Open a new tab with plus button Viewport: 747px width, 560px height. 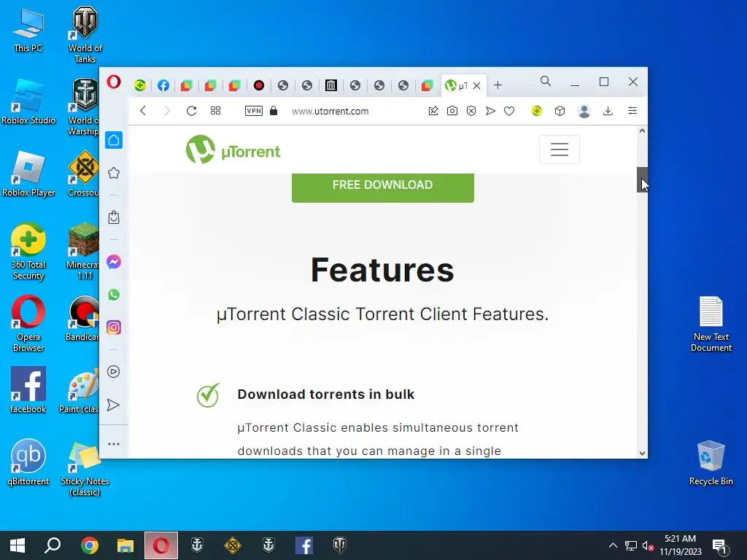[498, 85]
